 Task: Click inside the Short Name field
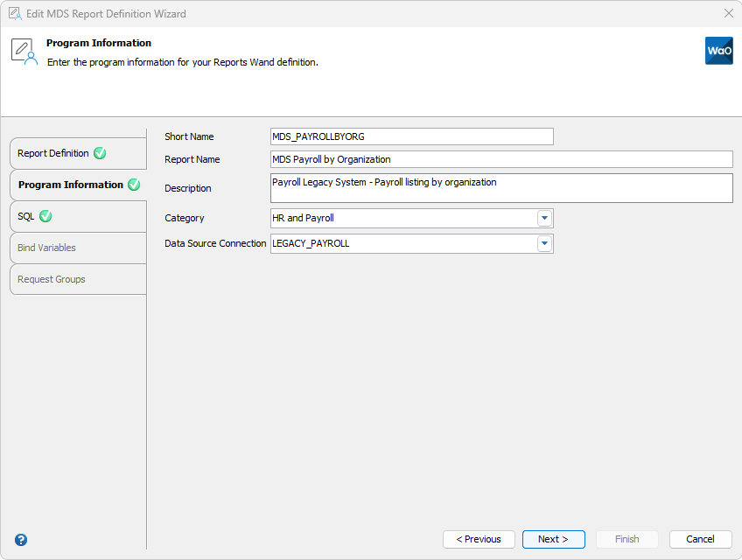(411, 136)
